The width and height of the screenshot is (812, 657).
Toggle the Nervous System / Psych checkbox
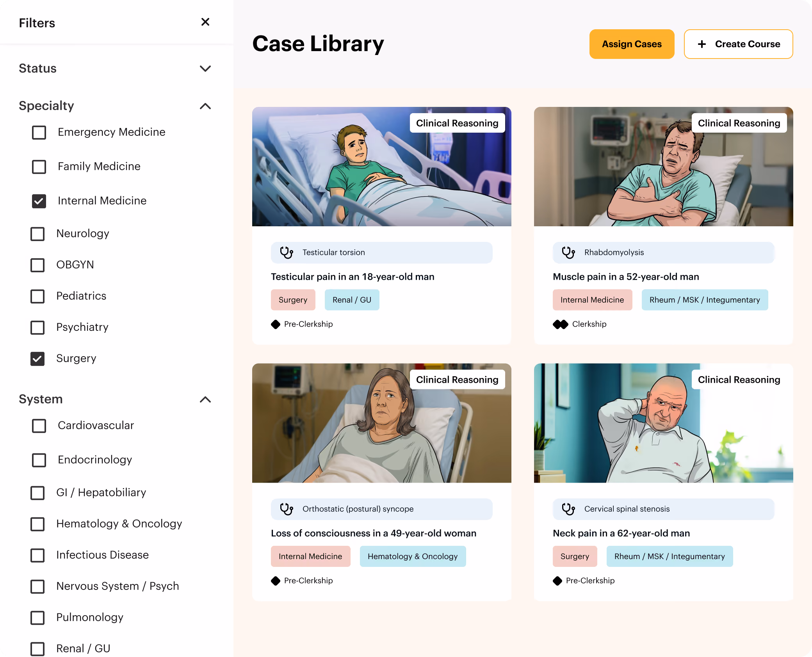37,587
